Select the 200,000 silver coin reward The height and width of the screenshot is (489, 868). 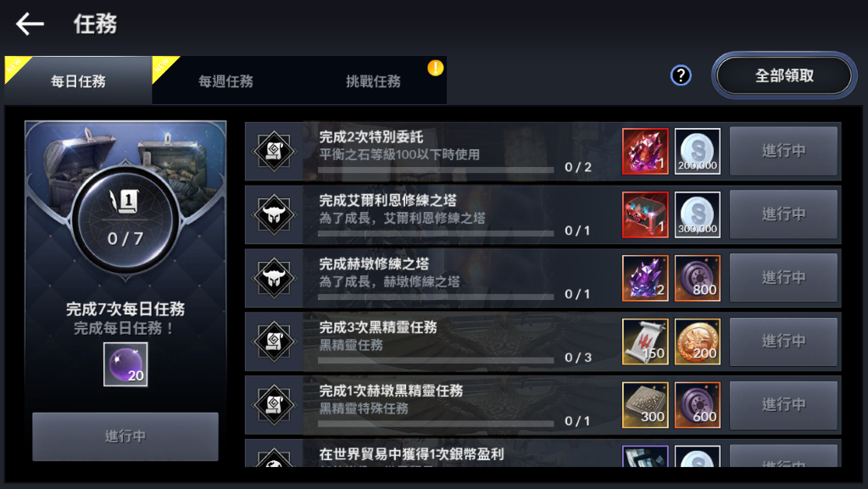click(x=698, y=151)
